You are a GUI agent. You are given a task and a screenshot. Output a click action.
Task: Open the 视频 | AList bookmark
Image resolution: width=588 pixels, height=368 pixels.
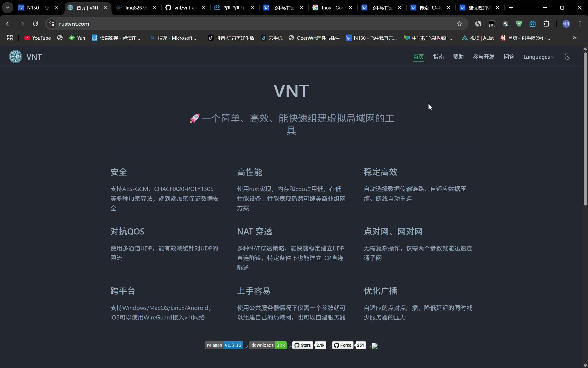pos(478,38)
